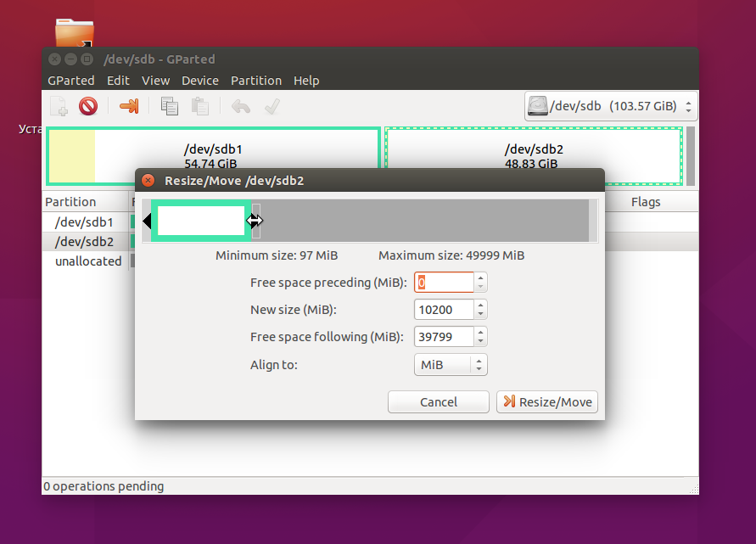Click the New partition toolbar icon

59,106
